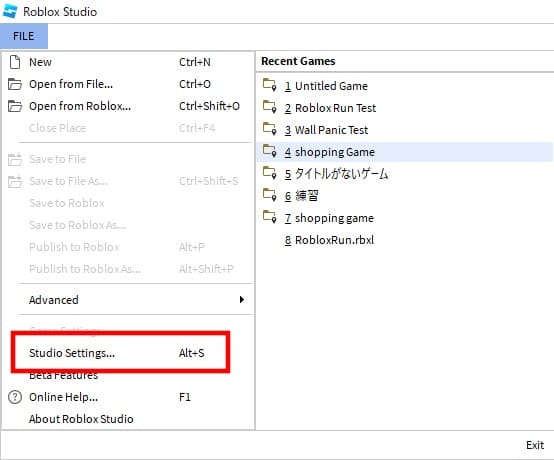
Task: Select Open from File... entry
Action: coord(128,84)
